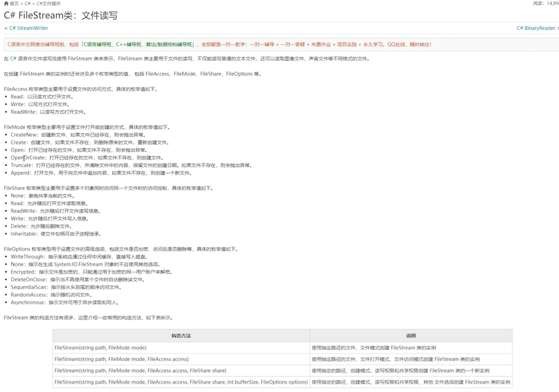Click constructor row with FileOptions options parameter
This screenshot has width=559, height=392.
(x=181, y=382)
